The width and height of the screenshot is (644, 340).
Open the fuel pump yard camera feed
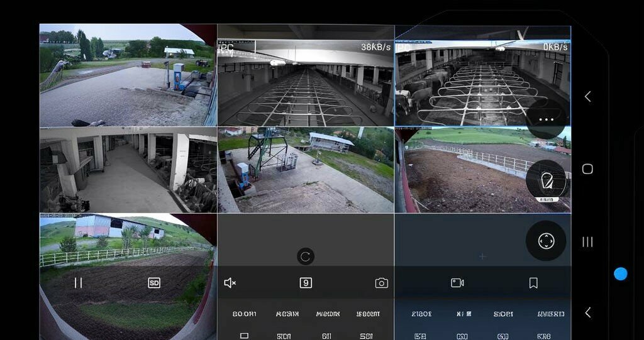click(x=128, y=75)
